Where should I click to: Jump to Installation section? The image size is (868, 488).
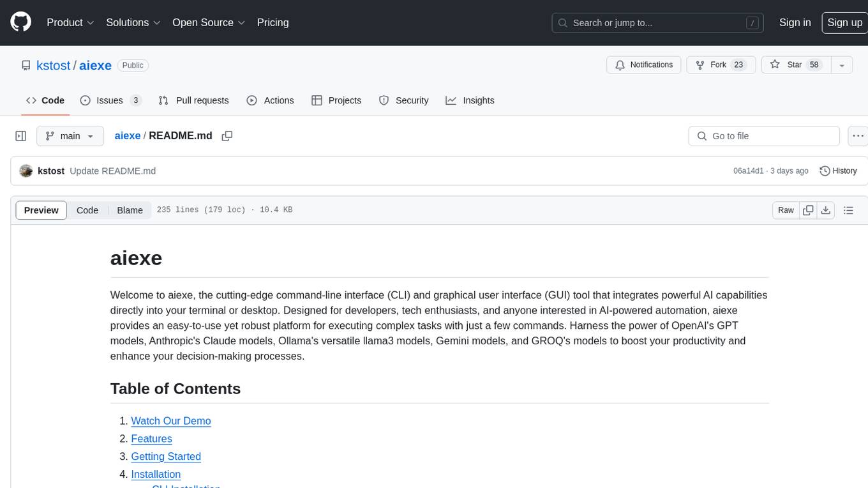click(156, 475)
